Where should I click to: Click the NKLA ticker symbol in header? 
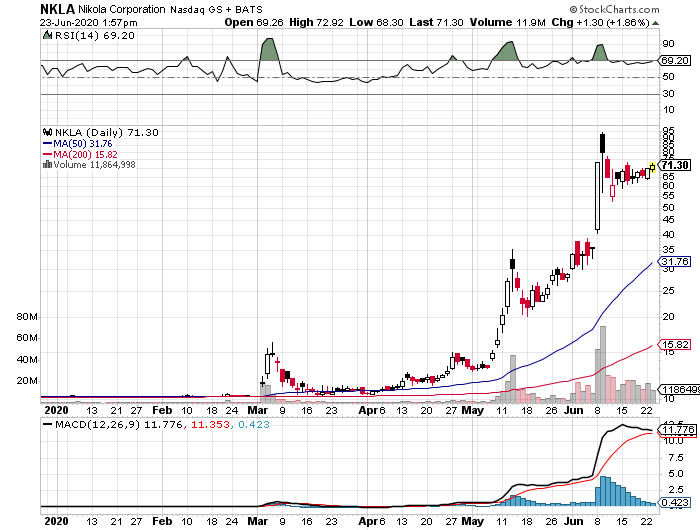click(58, 9)
